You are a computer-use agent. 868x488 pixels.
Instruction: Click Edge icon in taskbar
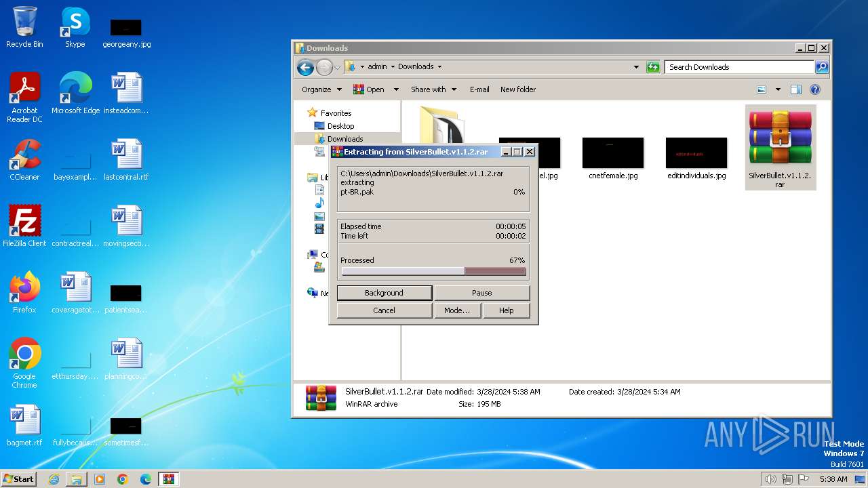click(146, 479)
